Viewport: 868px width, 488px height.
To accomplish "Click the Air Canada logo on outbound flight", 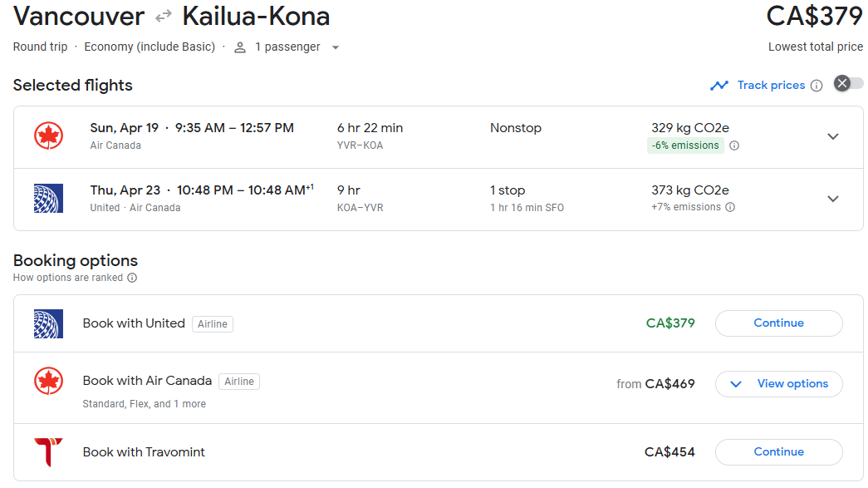I will click(x=48, y=136).
